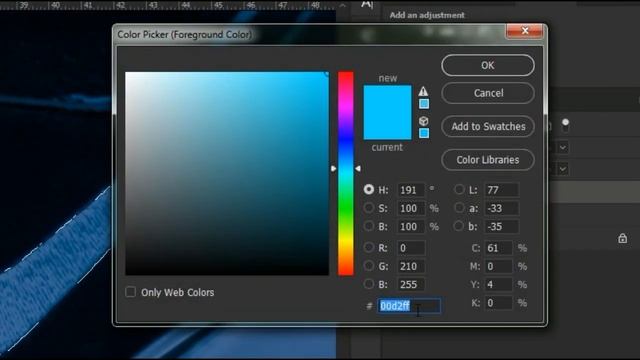Click Add to Swatches button

488,127
